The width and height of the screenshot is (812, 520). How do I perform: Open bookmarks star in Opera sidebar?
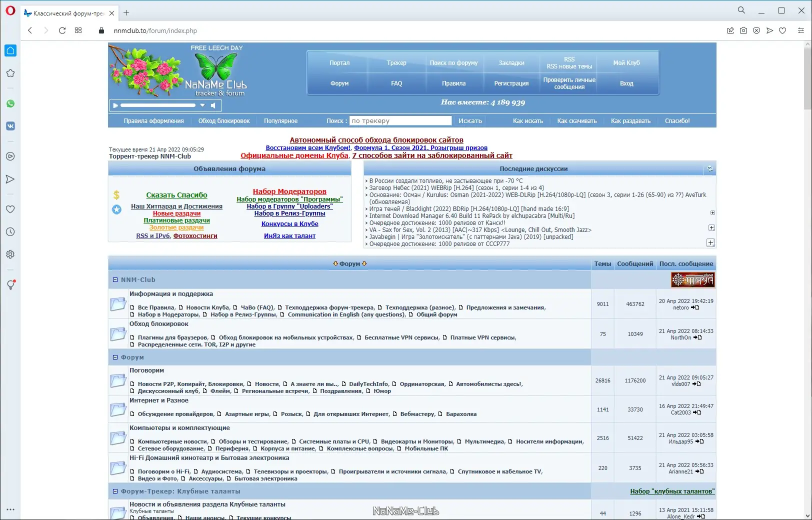click(10, 73)
